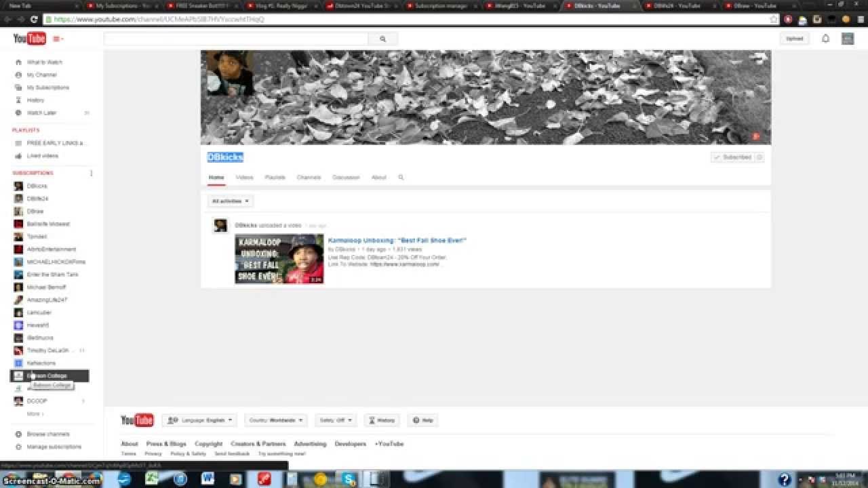Image resolution: width=868 pixels, height=488 pixels.
Task: Open the DCOOP subscription
Action: 37,401
